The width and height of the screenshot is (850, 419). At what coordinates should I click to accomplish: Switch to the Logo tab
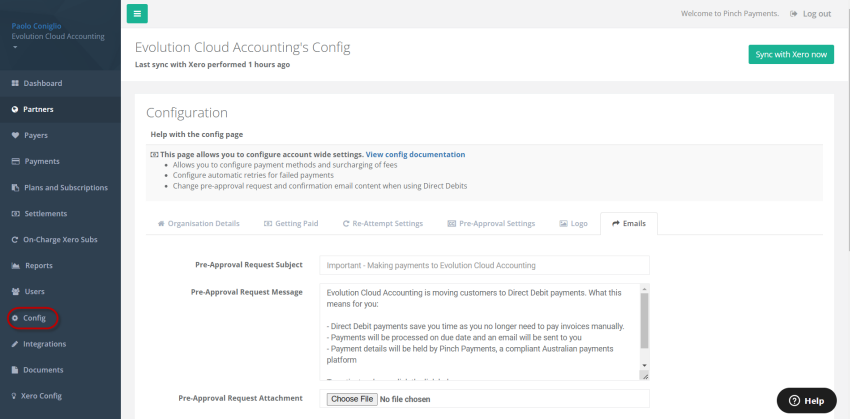click(574, 223)
